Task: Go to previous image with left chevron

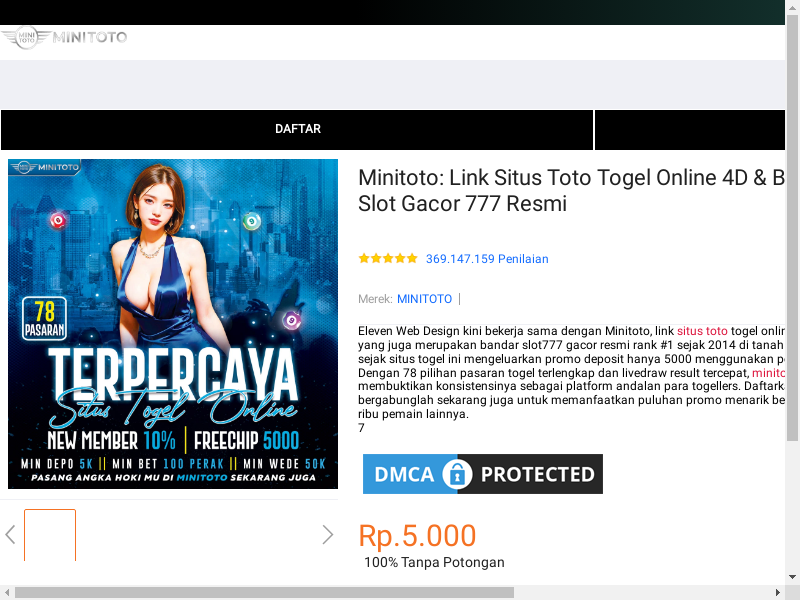Action: coord(10,535)
